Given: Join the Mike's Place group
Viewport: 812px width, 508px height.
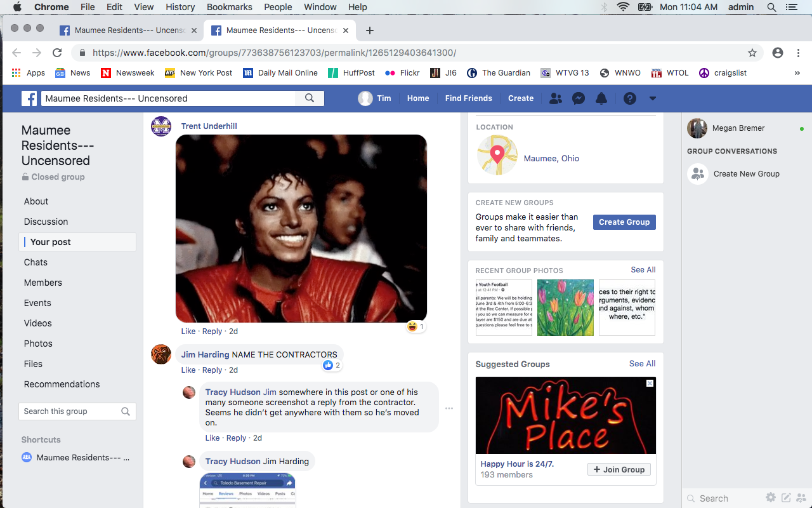Looking at the screenshot, I should [619, 469].
